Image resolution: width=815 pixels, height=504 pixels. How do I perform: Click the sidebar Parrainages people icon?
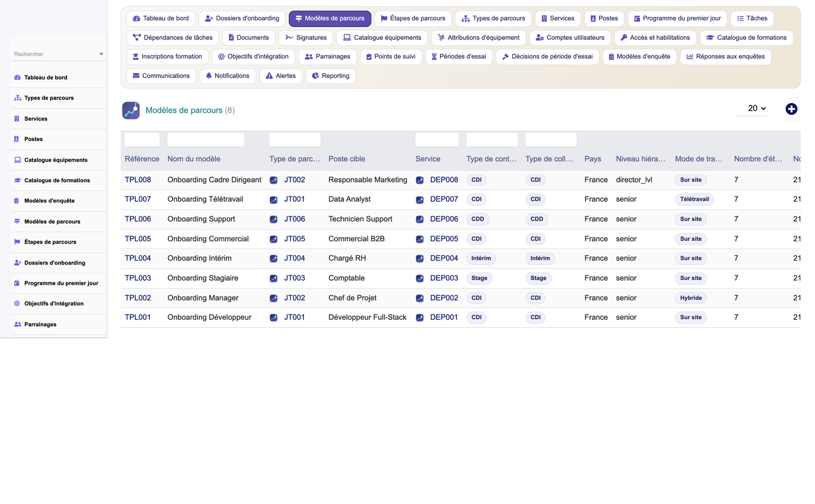17,324
